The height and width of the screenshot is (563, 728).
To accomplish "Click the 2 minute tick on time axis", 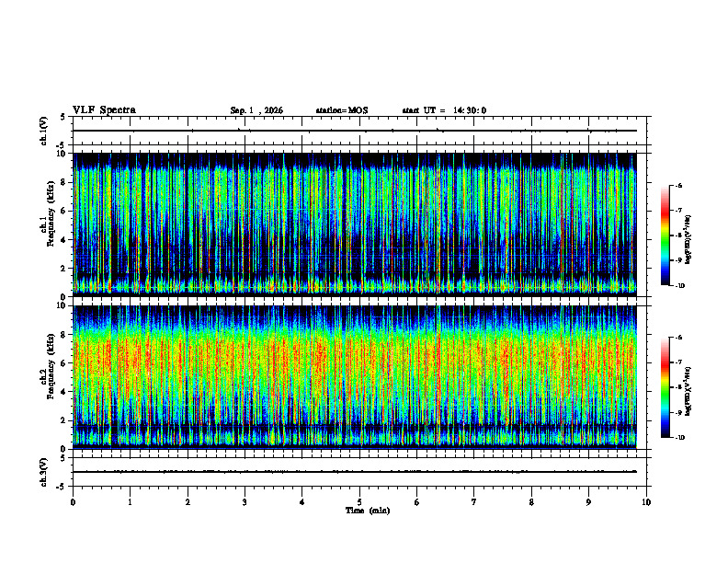I will [188, 502].
